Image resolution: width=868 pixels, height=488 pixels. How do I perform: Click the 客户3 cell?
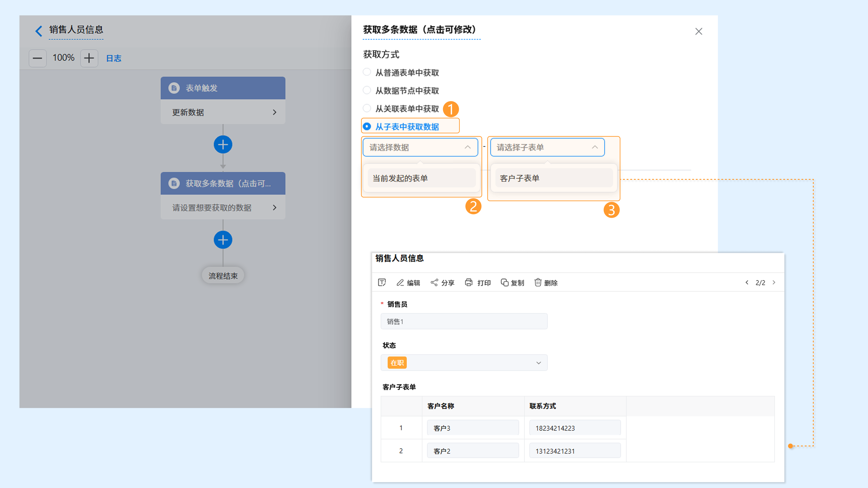(473, 428)
